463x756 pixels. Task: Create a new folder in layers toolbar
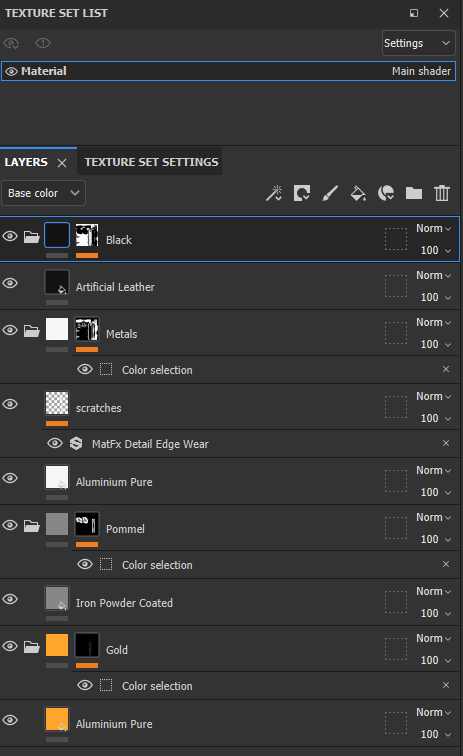[414, 193]
